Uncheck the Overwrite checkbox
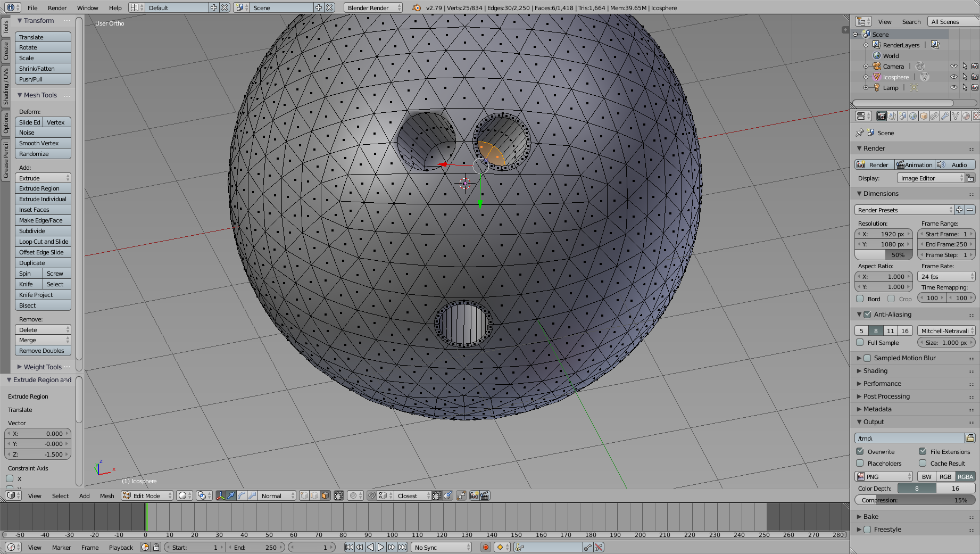The width and height of the screenshot is (980, 554). click(x=860, y=451)
